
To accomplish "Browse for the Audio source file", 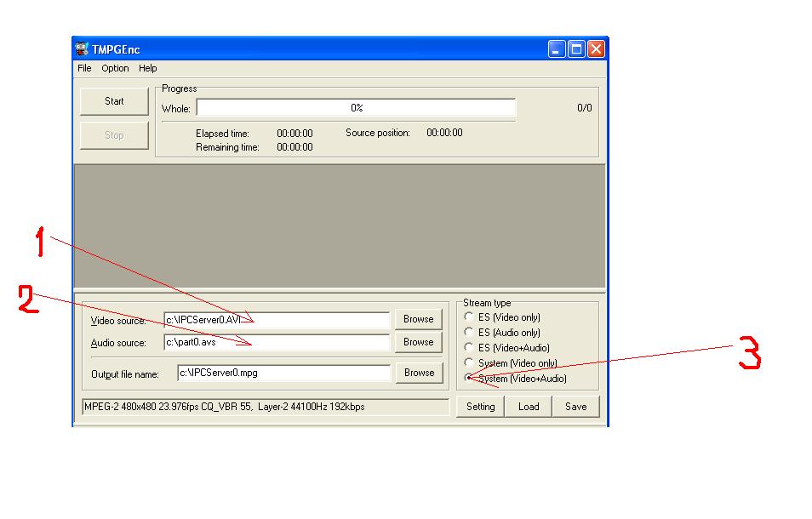I will click(418, 342).
